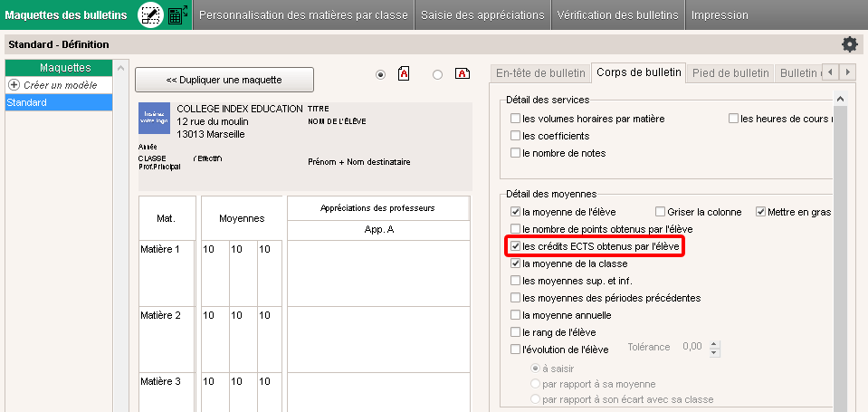The height and width of the screenshot is (412, 868).
Task: Click the portrait page orientation icon
Action: (x=404, y=73)
